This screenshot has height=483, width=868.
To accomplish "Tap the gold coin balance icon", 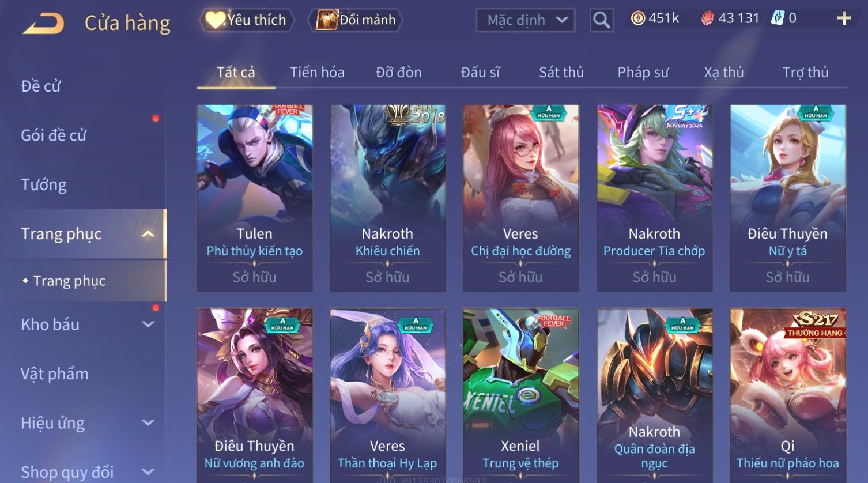I will pyautogui.click(x=637, y=18).
